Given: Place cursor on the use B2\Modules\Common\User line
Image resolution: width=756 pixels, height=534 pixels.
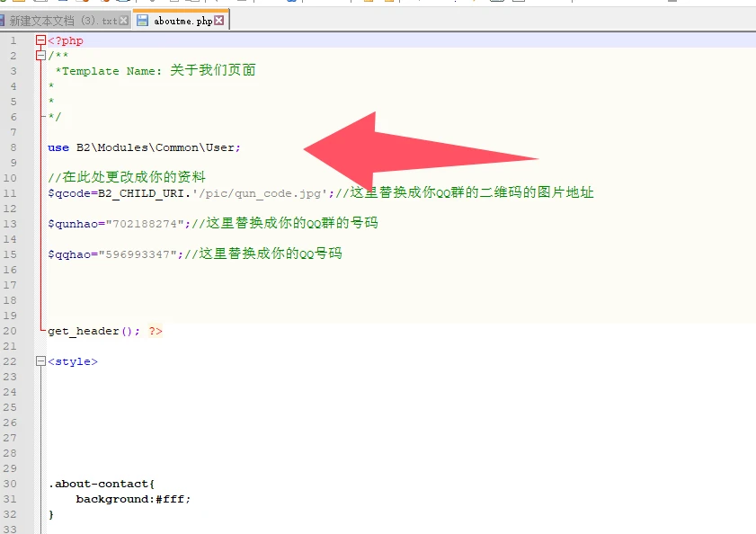Looking at the screenshot, I should (x=144, y=147).
